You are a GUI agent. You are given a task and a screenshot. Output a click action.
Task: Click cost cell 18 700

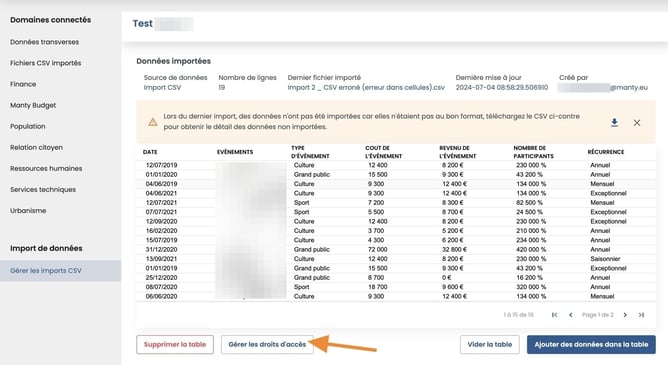pos(377,287)
